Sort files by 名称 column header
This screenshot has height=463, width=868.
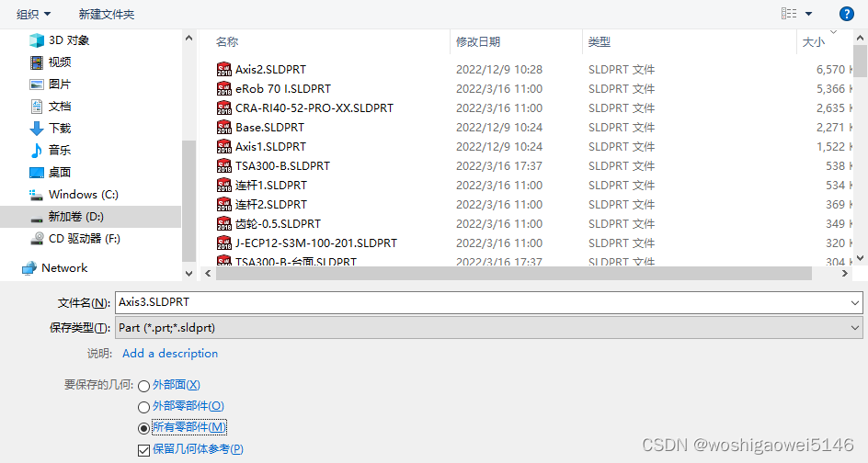point(227,42)
